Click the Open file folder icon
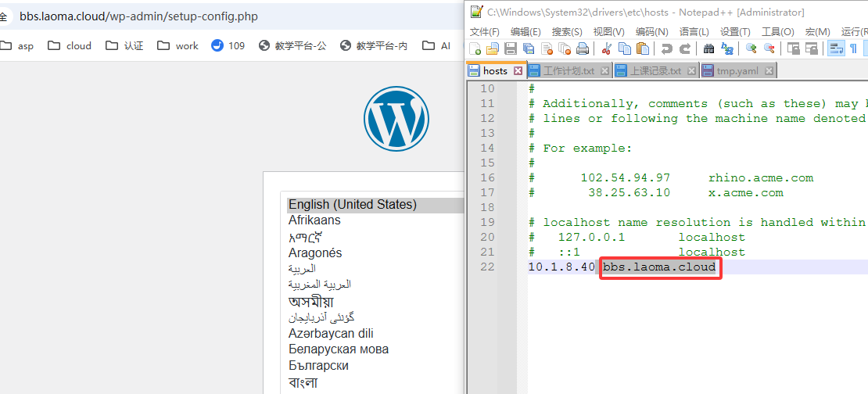The width and height of the screenshot is (868, 394). pos(492,48)
